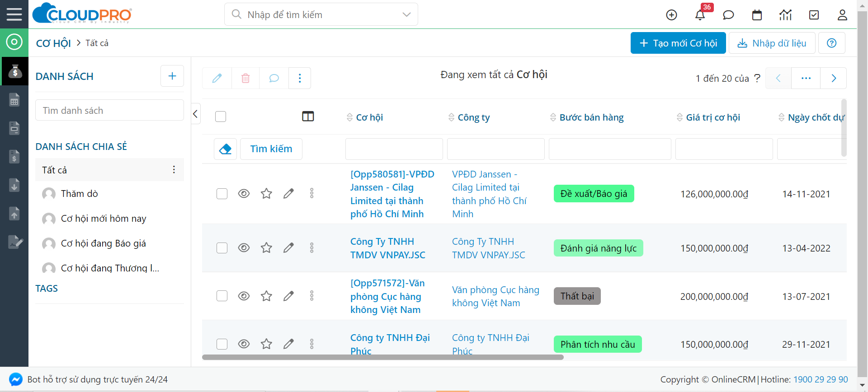Open notifications bell with 36 badge
The width and height of the screenshot is (868, 392).
pyautogui.click(x=700, y=15)
